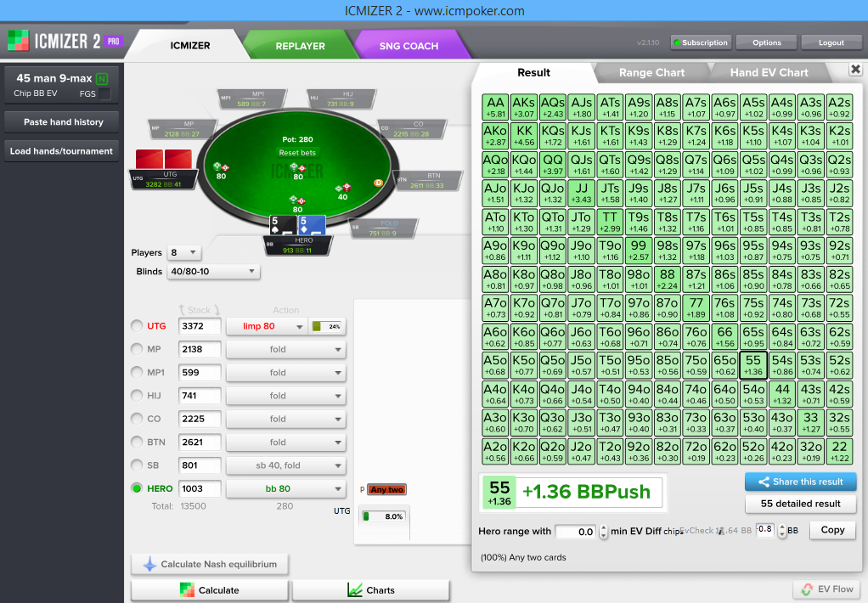Image resolution: width=868 pixels, height=603 pixels.
Task: Click the EV Flow refresh icon
Action: tap(807, 589)
